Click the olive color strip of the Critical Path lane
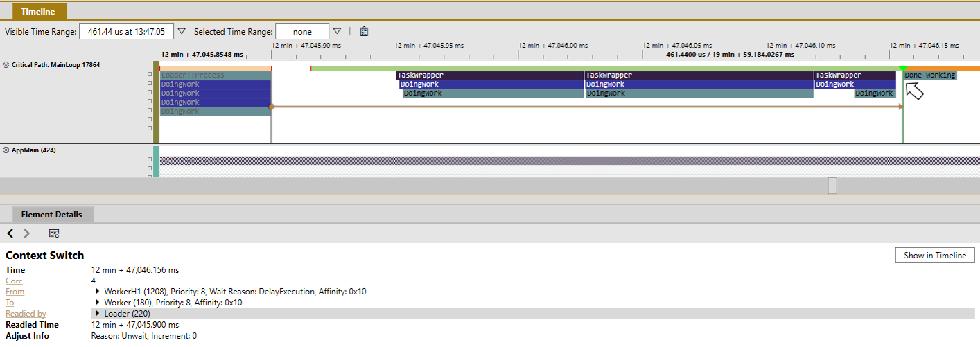 click(x=156, y=102)
